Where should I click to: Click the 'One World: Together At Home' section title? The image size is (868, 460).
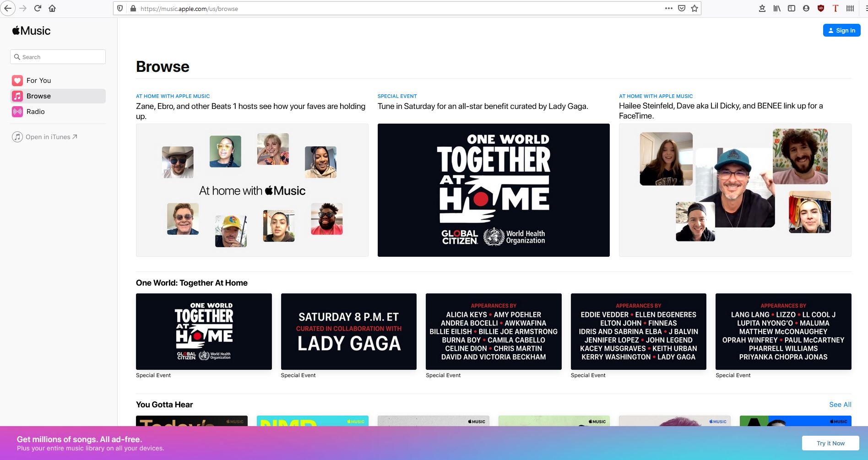(x=192, y=283)
